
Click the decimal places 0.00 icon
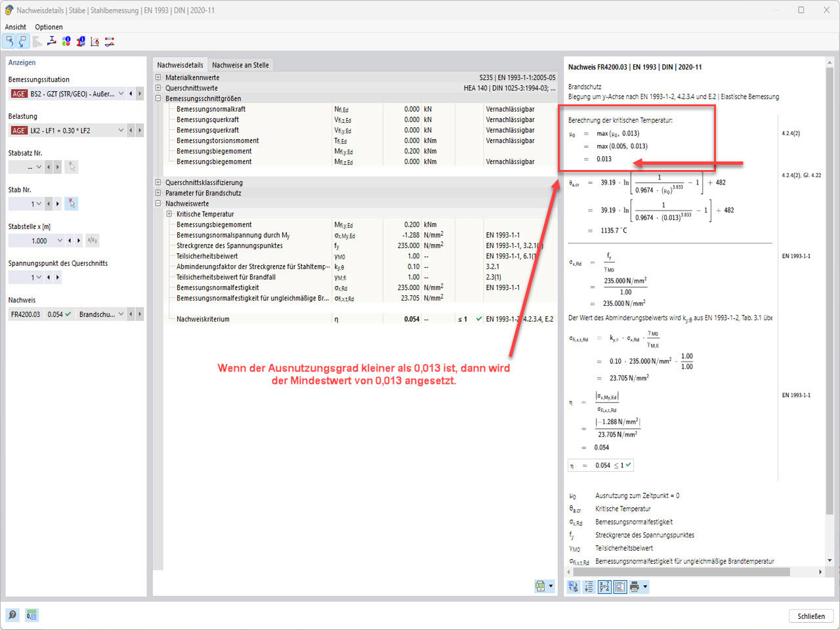click(31, 615)
